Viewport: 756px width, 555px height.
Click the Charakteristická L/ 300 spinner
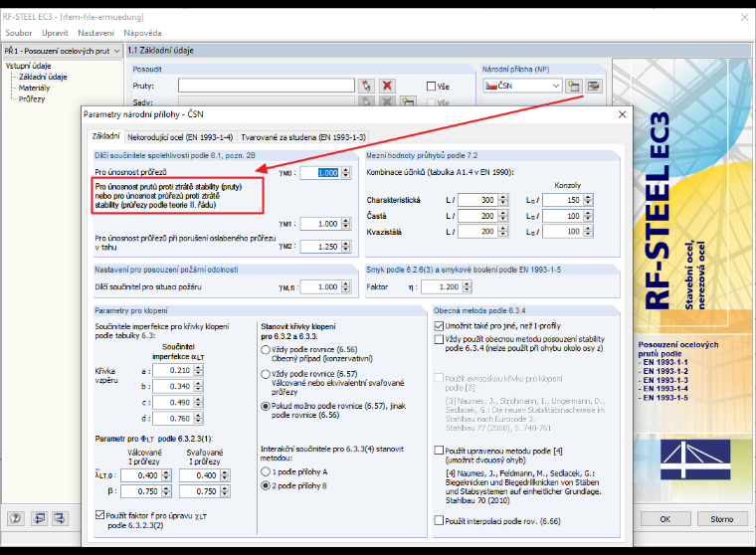point(503,200)
